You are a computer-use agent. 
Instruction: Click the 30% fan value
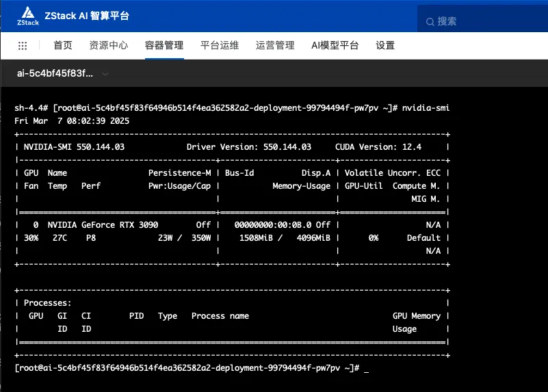pos(31,238)
